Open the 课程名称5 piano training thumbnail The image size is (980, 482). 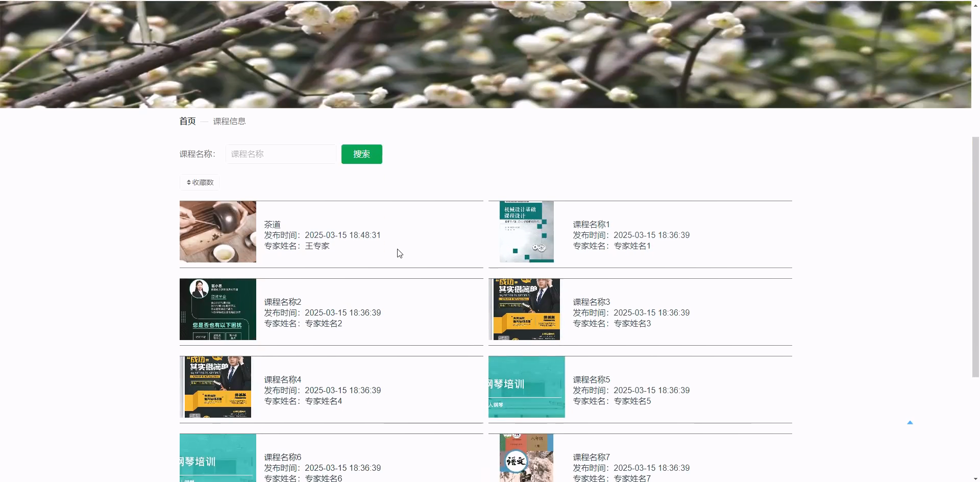527,387
